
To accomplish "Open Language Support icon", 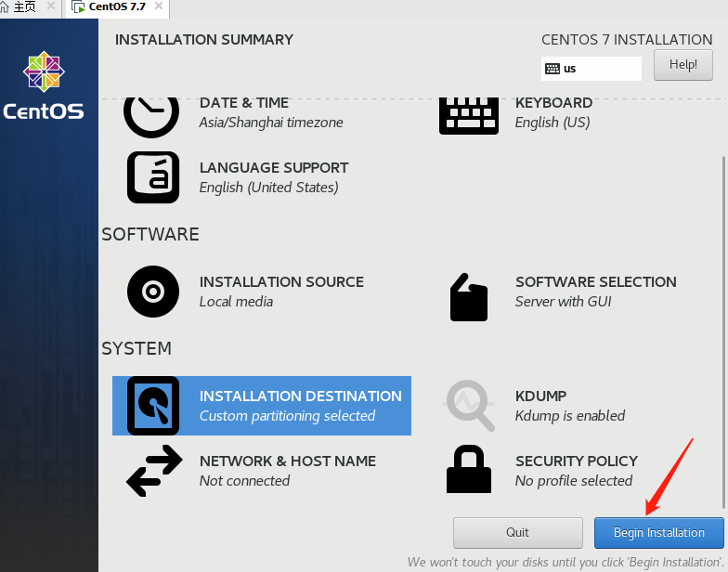I will [153, 177].
